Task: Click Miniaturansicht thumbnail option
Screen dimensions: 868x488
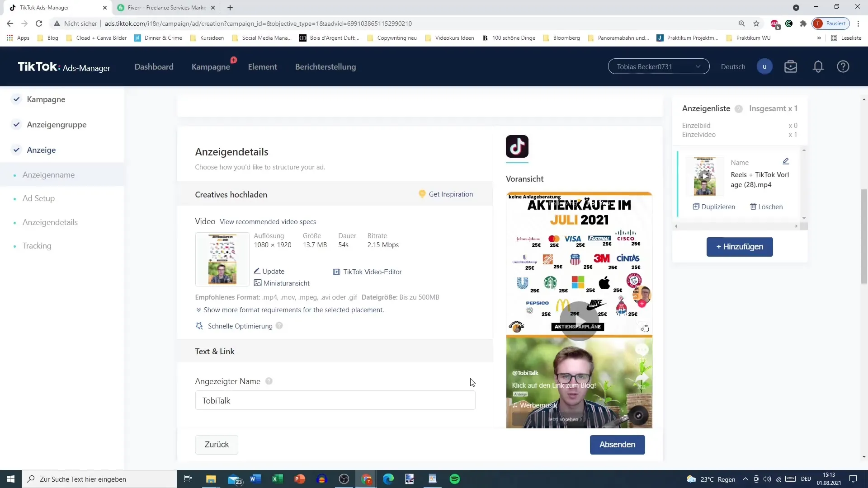Action: click(282, 283)
